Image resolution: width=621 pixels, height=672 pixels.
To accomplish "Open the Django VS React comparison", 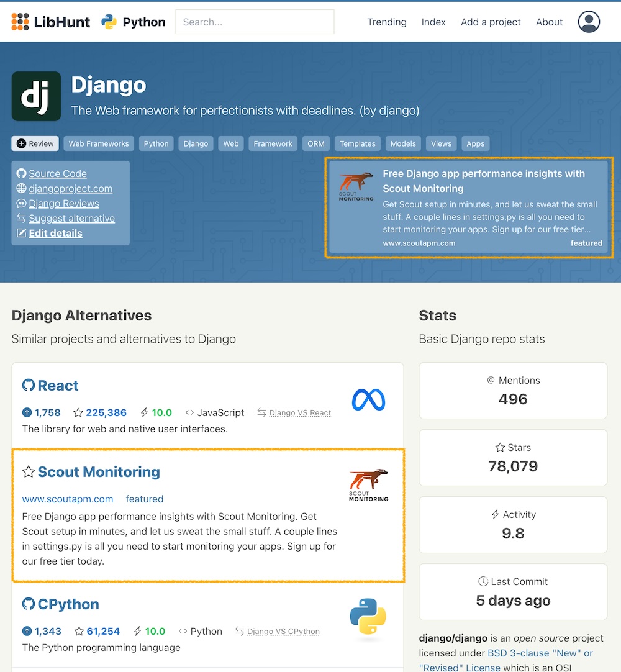I will coord(300,413).
